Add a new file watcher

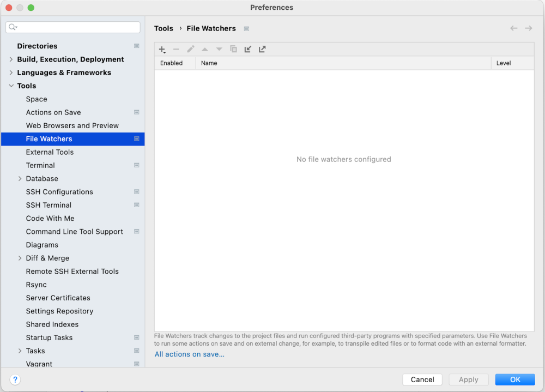(x=162, y=49)
